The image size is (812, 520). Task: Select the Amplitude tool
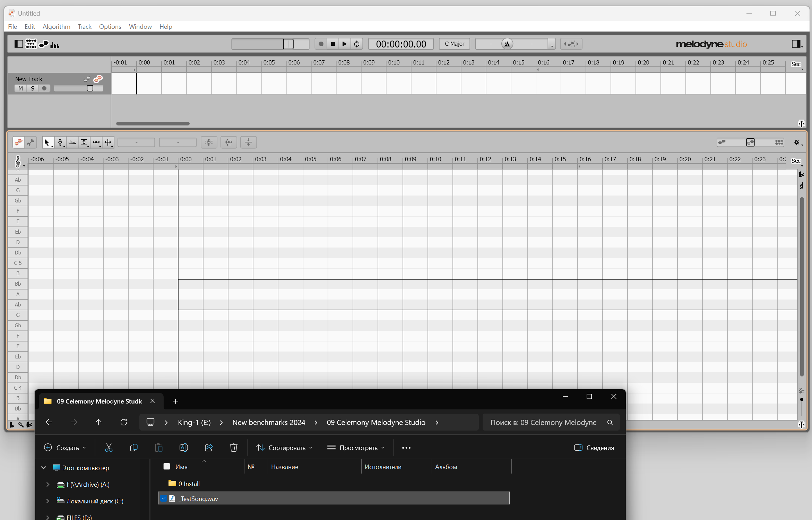coord(84,142)
